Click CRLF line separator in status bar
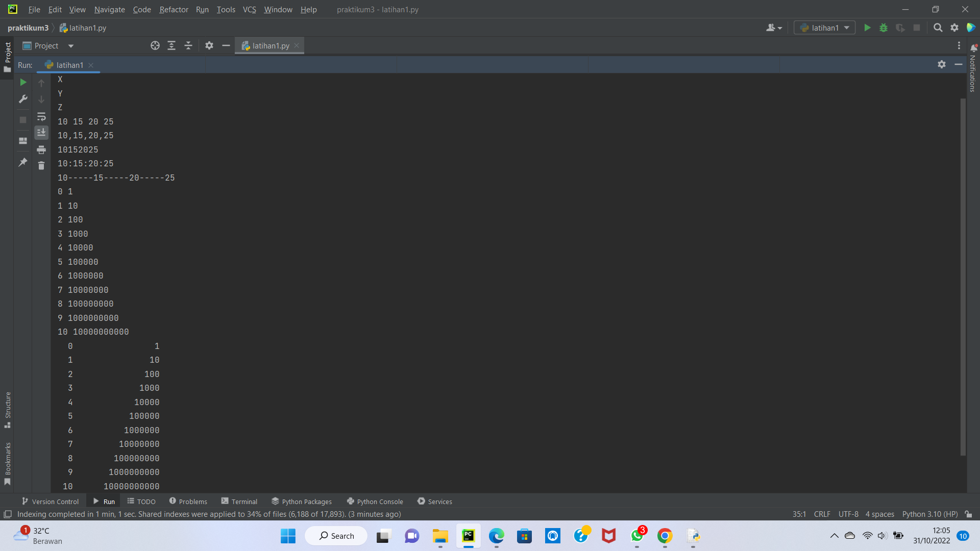The height and width of the screenshot is (551, 980). (822, 514)
